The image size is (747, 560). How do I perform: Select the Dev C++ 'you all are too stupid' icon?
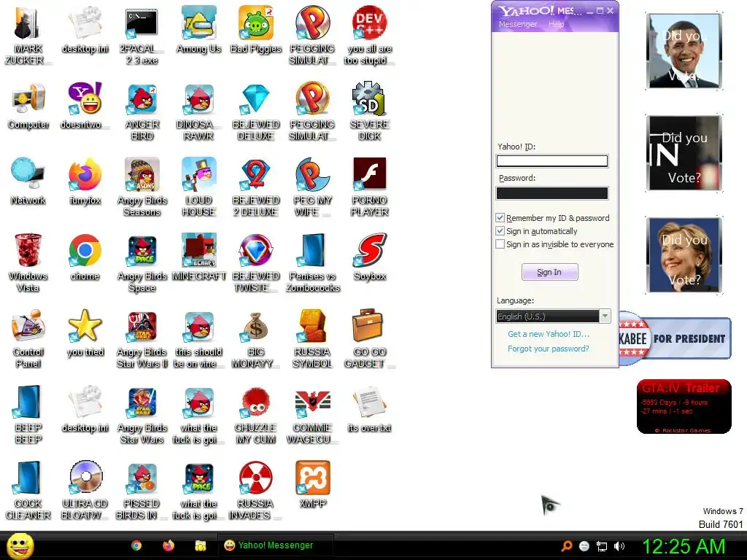(x=370, y=35)
